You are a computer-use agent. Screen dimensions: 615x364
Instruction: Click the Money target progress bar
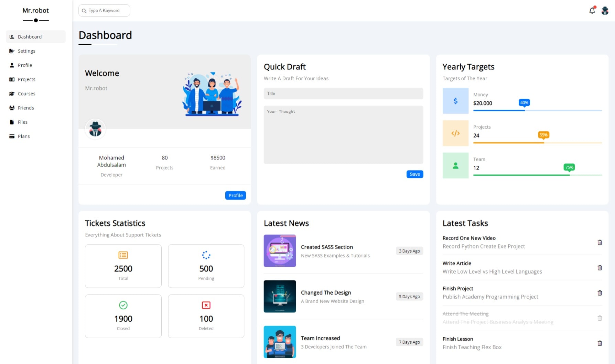pos(537,110)
